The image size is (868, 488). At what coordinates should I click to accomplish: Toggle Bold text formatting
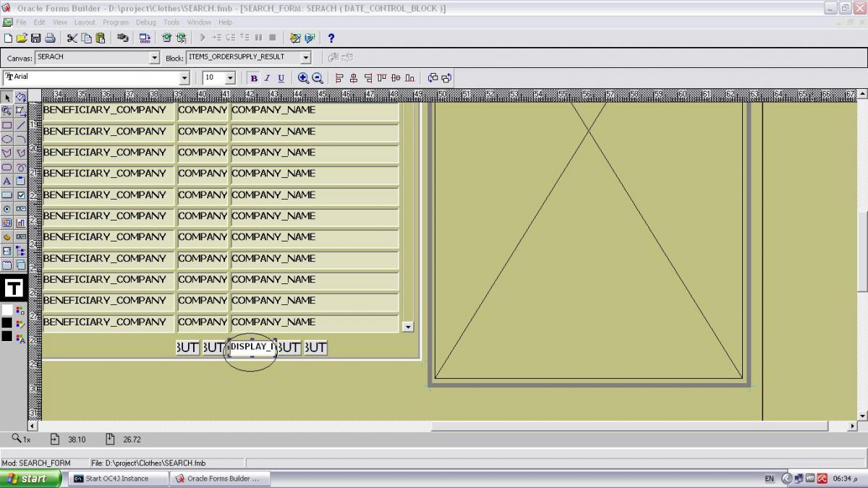pos(254,78)
